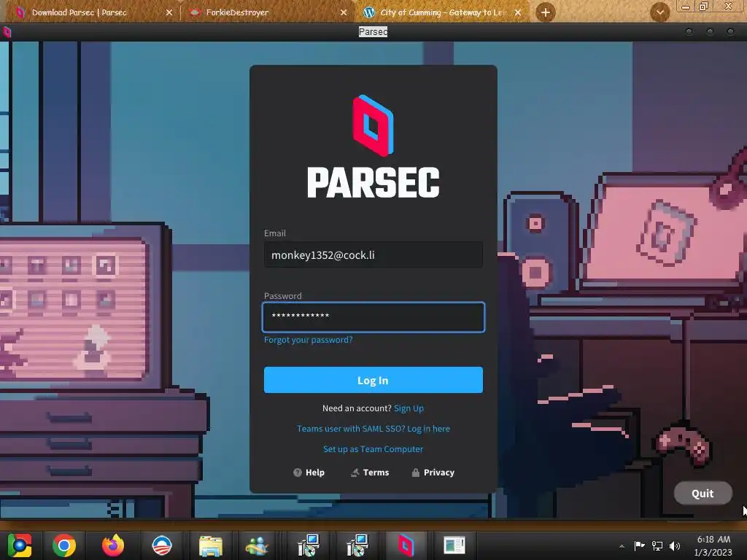Image resolution: width=747 pixels, height=560 pixels.
Task: Show hidden system tray icons
Action: click(622, 545)
